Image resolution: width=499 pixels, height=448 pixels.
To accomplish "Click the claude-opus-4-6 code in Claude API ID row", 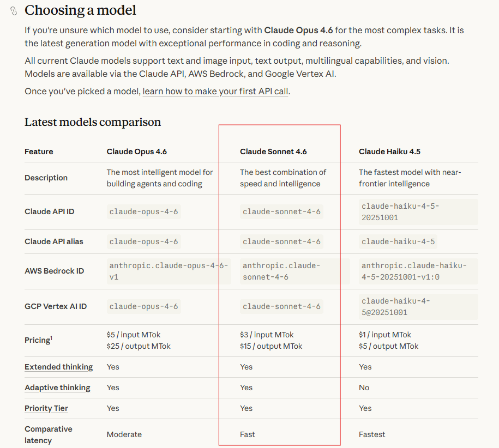I will pos(143,211).
